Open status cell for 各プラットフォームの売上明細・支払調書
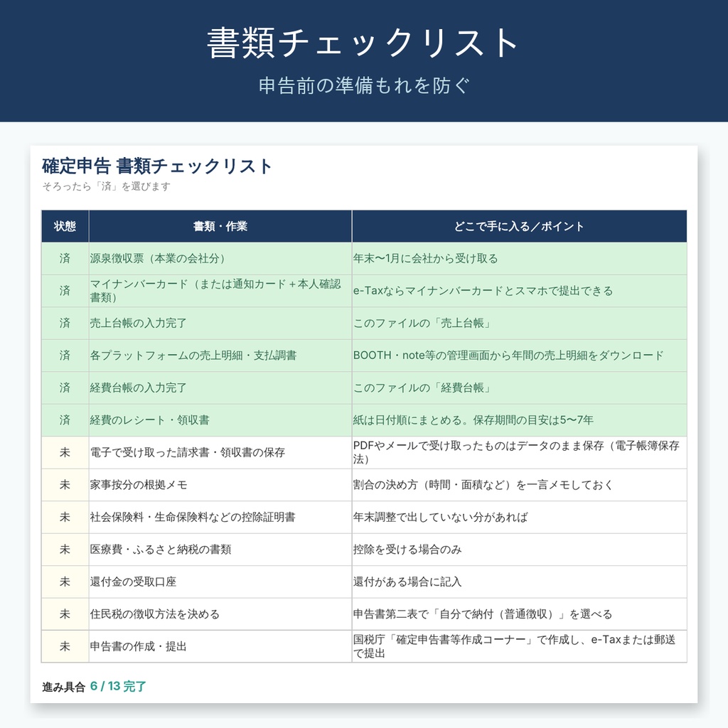Viewport: 728px width, 728px height. 65,355
